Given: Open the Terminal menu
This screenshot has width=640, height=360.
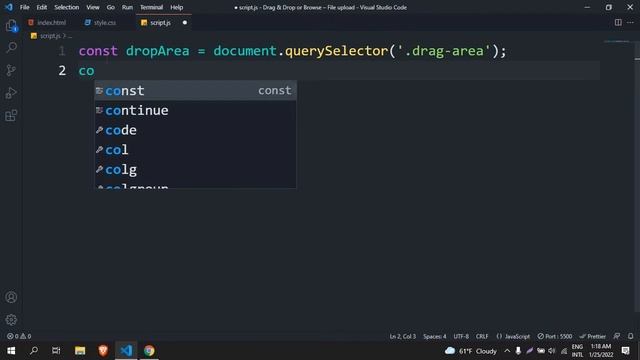Looking at the screenshot, I should click(151, 7).
